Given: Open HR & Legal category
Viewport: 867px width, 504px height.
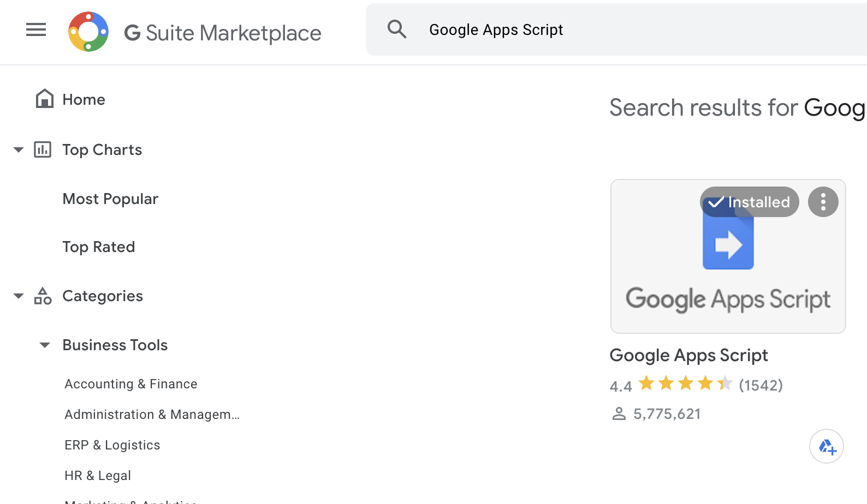Looking at the screenshot, I should coord(98,476).
